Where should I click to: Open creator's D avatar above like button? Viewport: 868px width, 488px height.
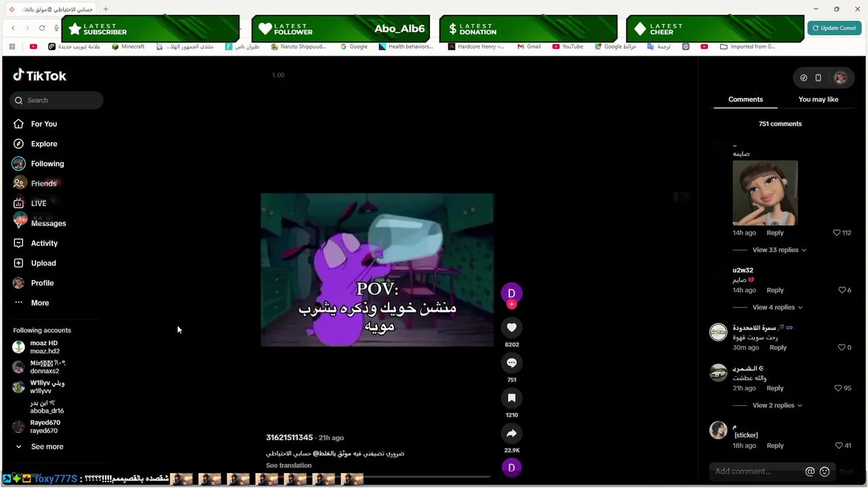tap(511, 293)
